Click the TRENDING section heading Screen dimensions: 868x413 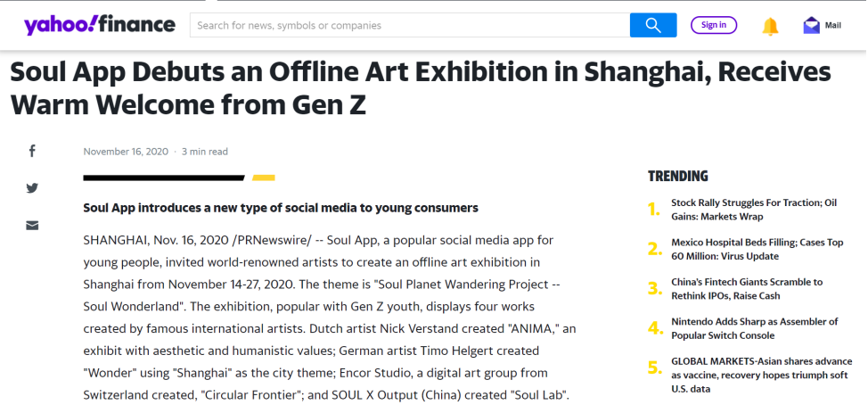tap(678, 177)
